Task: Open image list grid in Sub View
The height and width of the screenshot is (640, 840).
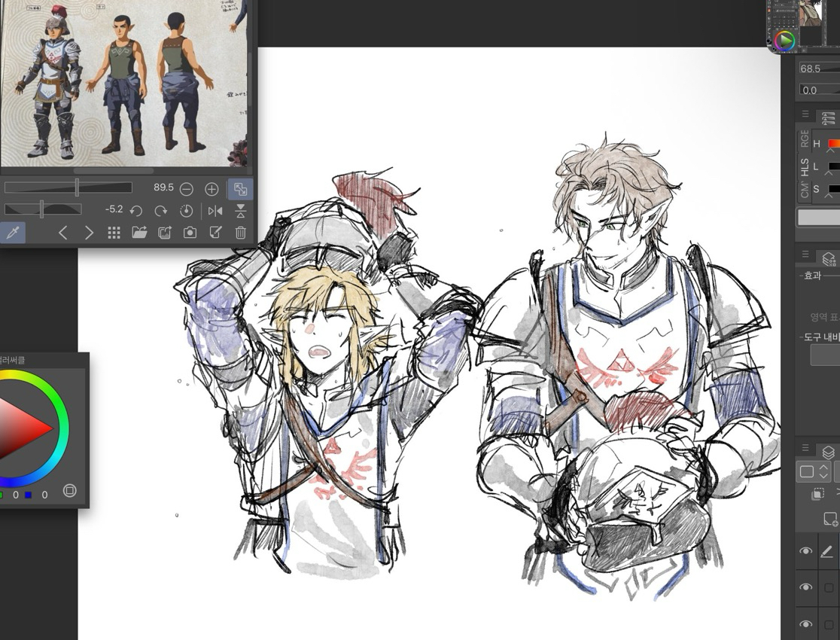Action: tap(114, 233)
